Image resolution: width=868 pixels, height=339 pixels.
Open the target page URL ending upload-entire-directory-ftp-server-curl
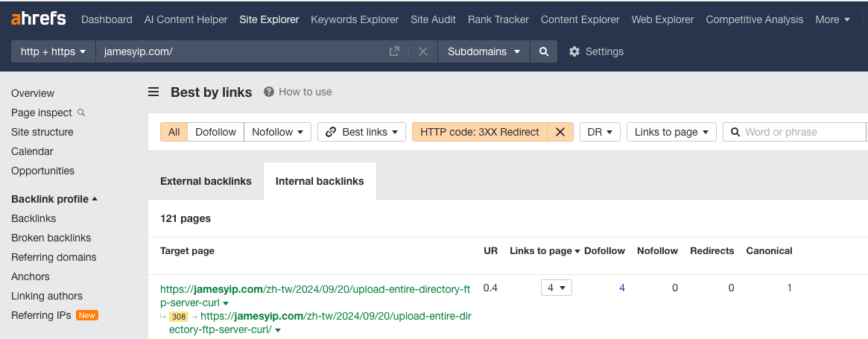pos(315,296)
